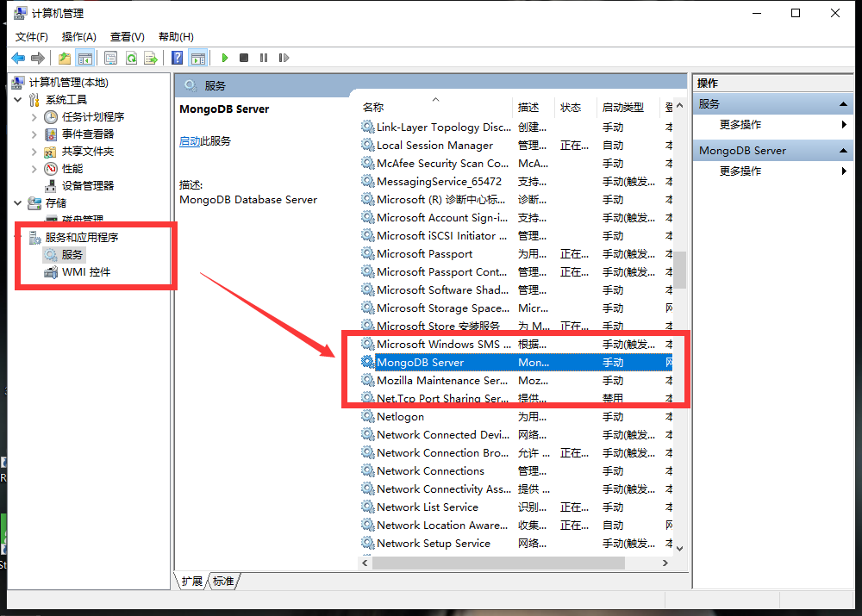Viewport: 862px width, 616px height.
Task: Open the 查看(V) menu
Action: point(128,37)
